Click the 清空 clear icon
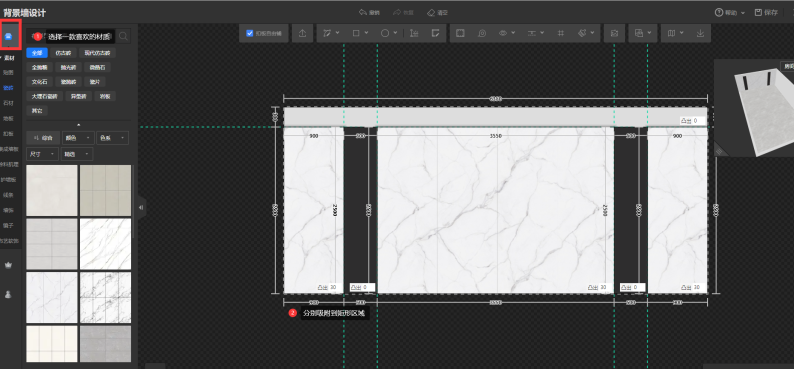The image size is (794, 369). click(431, 13)
